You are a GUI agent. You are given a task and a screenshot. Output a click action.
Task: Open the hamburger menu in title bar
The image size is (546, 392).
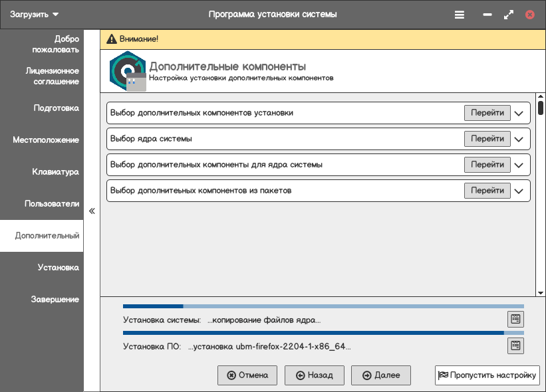[460, 14]
